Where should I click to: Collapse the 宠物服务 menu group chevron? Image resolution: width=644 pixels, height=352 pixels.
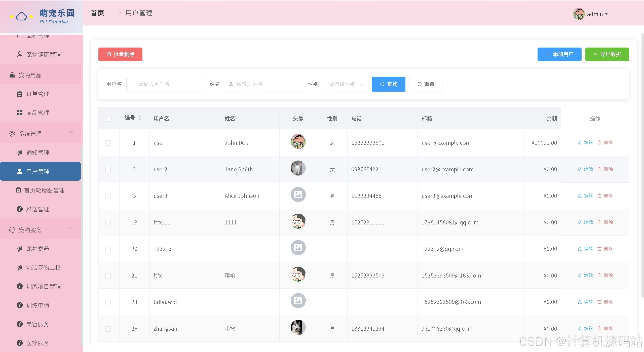(71, 228)
